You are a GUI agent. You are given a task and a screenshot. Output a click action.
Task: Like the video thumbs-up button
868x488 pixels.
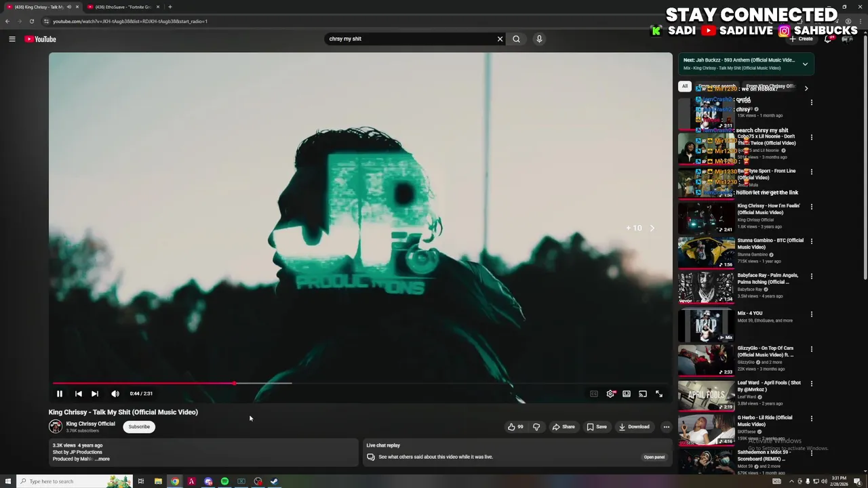515,427
